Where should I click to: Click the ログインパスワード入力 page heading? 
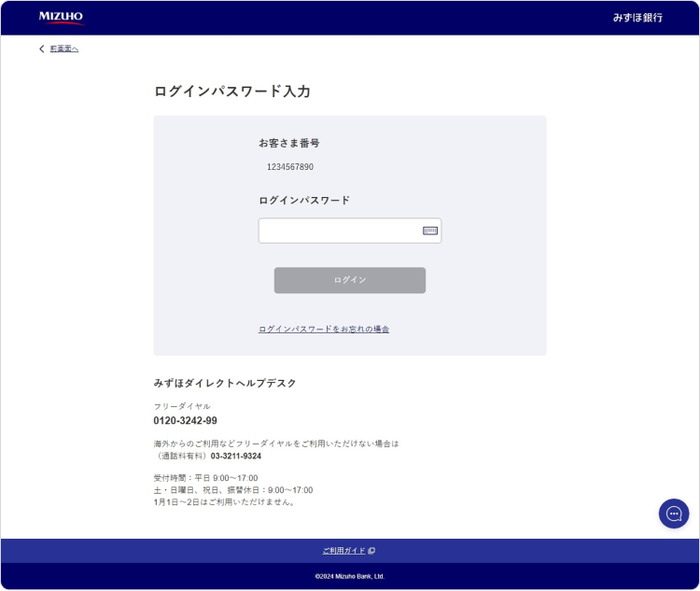232,91
